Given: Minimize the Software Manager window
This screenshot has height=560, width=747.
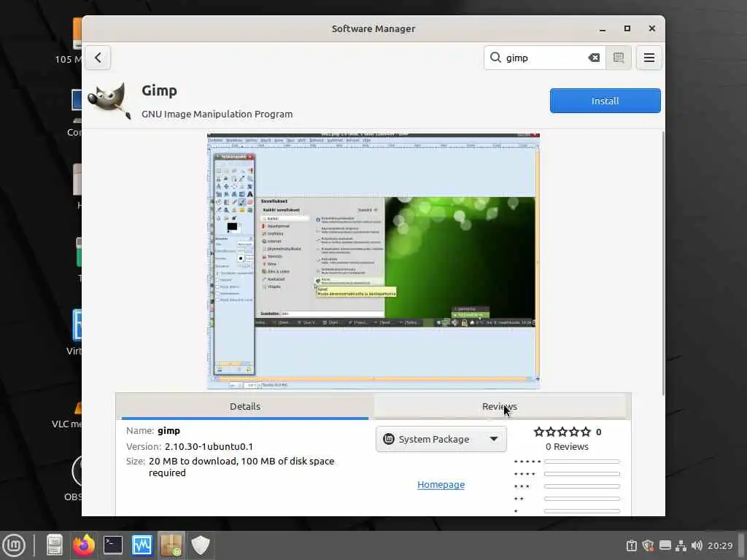Looking at the screenshot, I should click(x=603, y=28).
